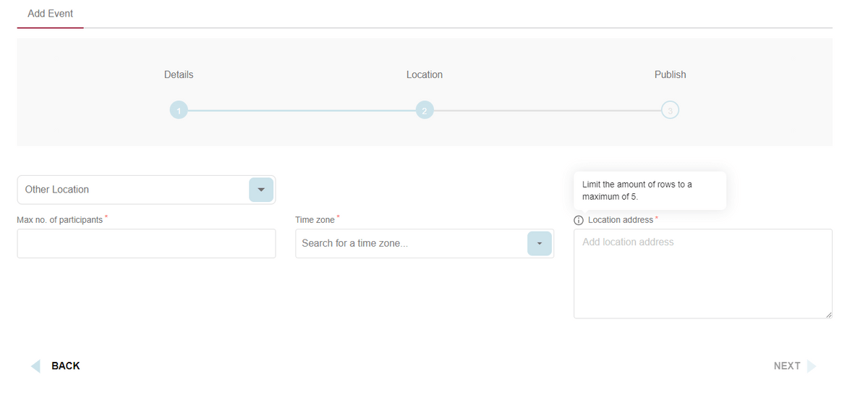The height and width of the screenshot is (393, 868).
Task: Select step 2 circle in the progress bar
Action: 425,111
